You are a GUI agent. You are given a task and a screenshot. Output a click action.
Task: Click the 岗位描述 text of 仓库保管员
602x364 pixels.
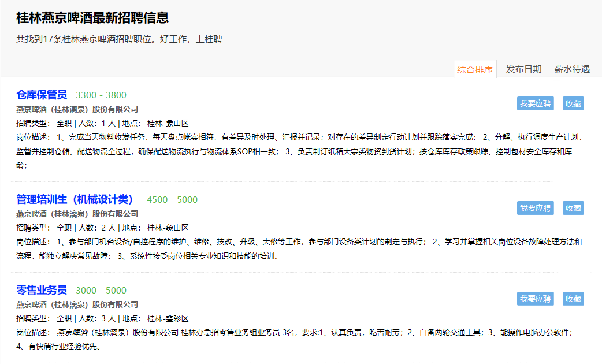[299, 151]
